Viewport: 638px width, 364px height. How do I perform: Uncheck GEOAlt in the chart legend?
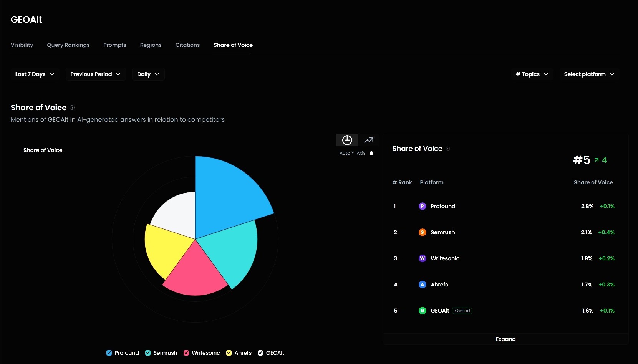260,352
